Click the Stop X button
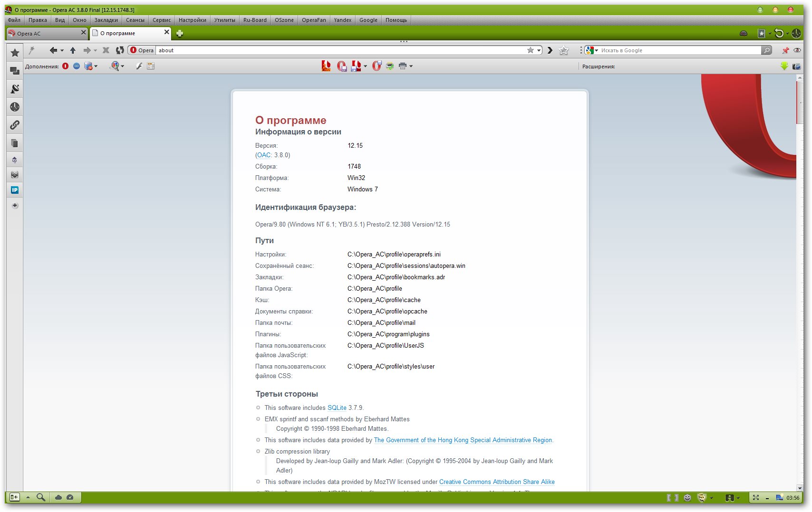Screen dimensions: 812x512 point(106,50)
